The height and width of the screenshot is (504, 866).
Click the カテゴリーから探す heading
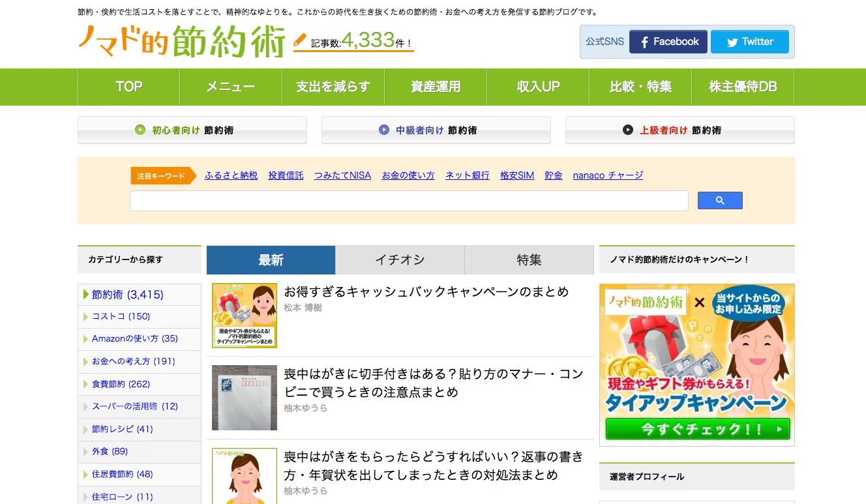point(125,259)
